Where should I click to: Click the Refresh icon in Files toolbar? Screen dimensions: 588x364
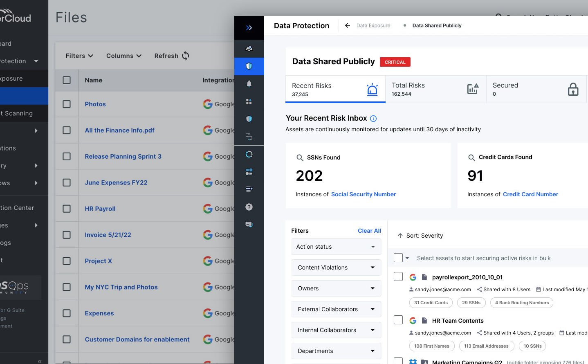[x=186, y=56]
